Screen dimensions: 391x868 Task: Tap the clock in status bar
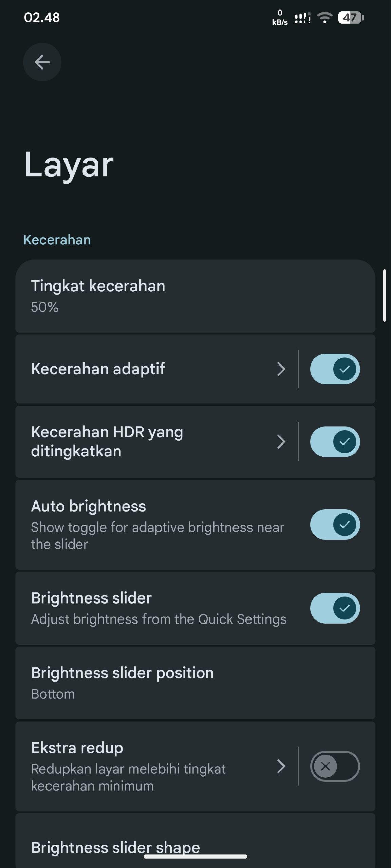coord(42,17)
